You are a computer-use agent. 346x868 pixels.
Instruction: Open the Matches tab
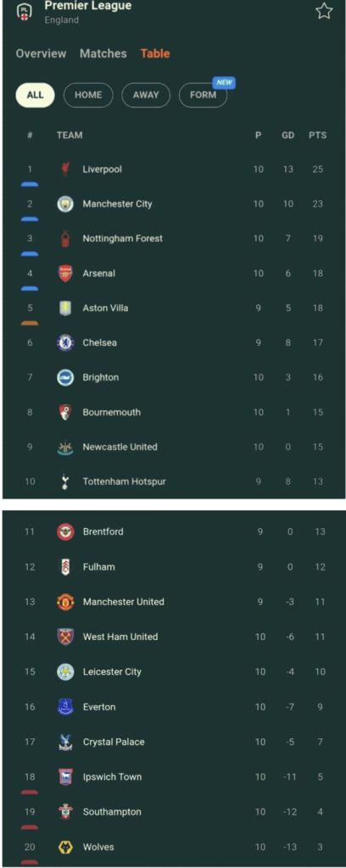[x=103, y=53]
